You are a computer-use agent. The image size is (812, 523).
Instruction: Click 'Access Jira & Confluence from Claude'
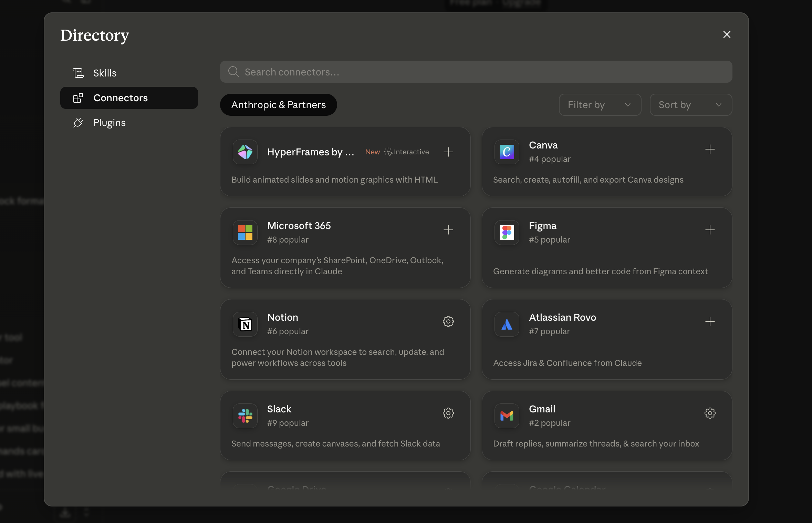pos(567,363)
